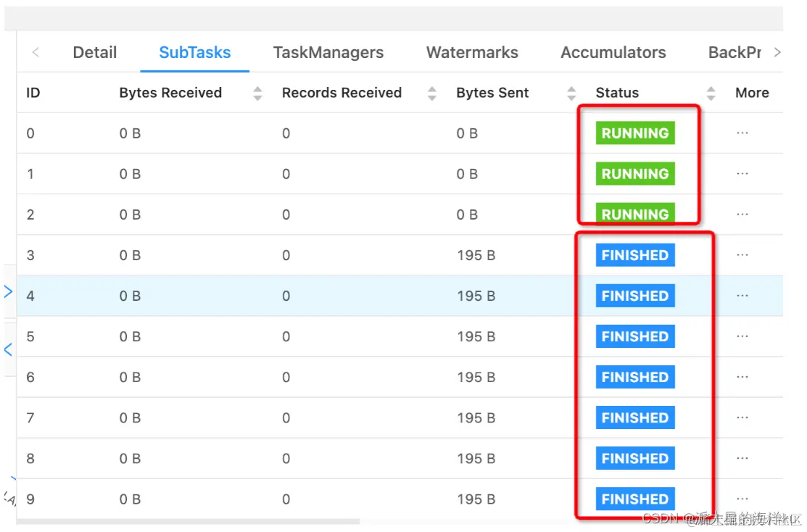Click FINISHED status of subtask 4

[x=635, y=296]
